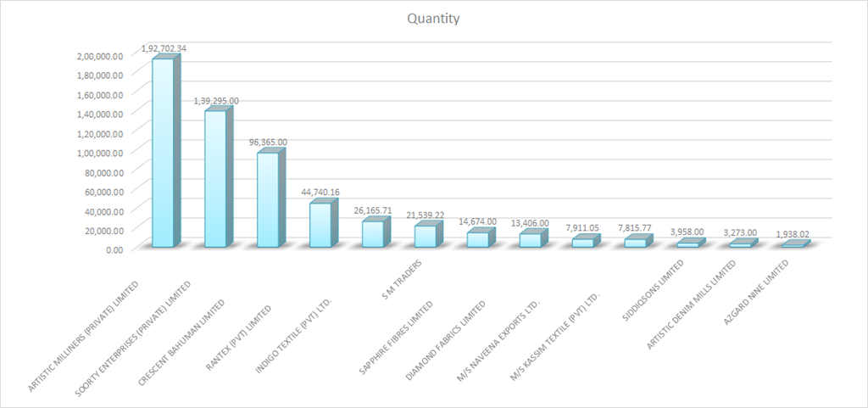Select the bar labeled 3,958.00
Screen dimensions: 868x408
(692, 243)
